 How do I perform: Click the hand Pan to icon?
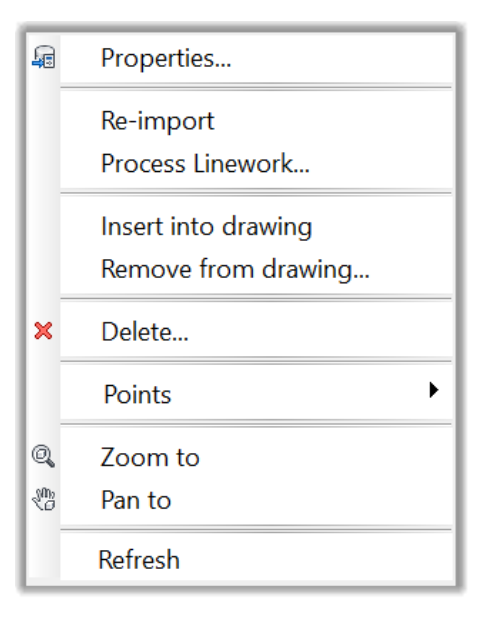[43, 499]
